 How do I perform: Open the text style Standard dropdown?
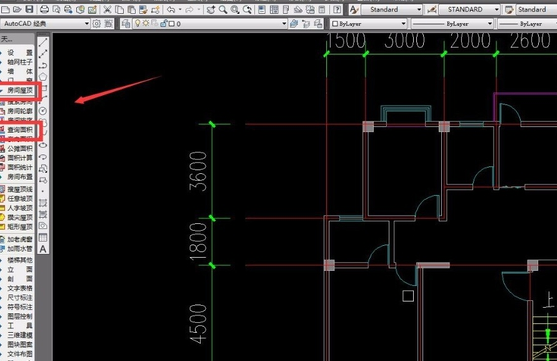(391, 10)
